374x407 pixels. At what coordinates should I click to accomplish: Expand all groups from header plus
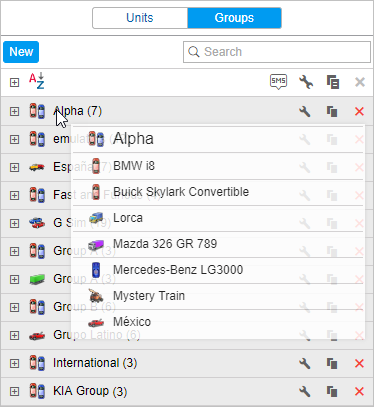point(14,82)
